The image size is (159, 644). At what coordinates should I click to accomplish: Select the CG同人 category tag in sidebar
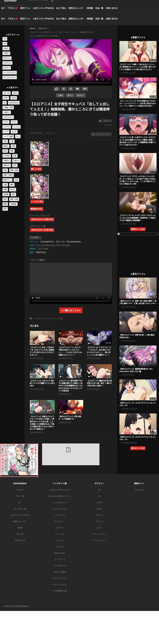coord(6,53)
